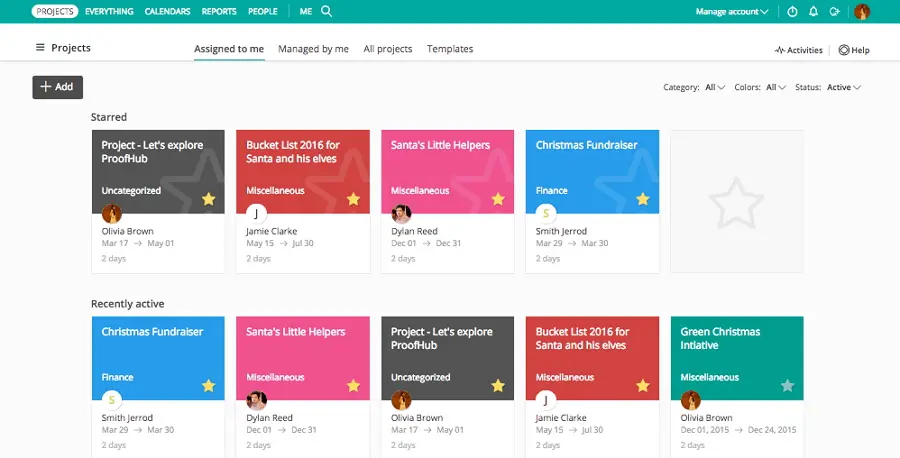Unstar Christmas Fundraiser in Recently active
Viewport: 900px width, 458px height.
tap(208, 386)
